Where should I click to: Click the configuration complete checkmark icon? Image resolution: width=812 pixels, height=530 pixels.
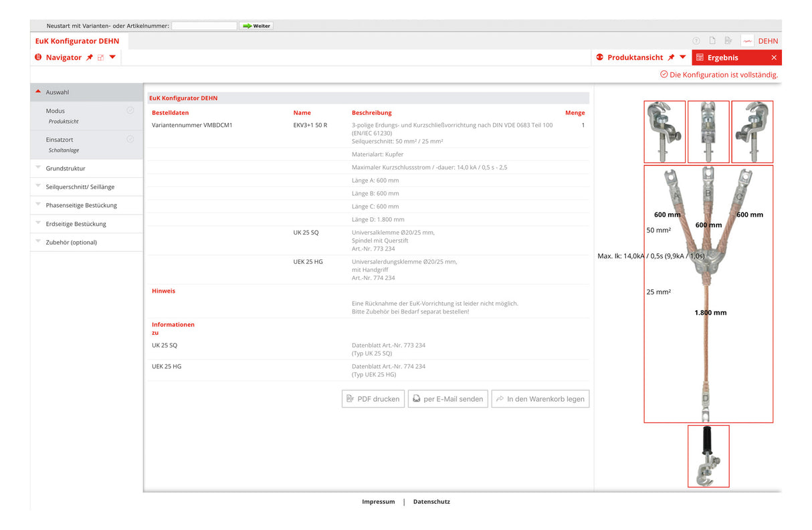tap(664, 74)
